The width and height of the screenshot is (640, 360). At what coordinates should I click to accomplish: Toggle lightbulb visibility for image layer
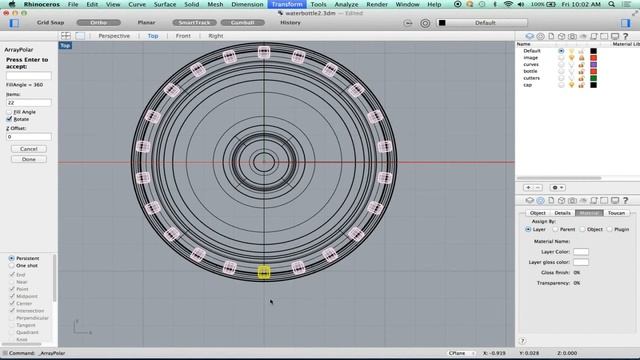(571, 58)
